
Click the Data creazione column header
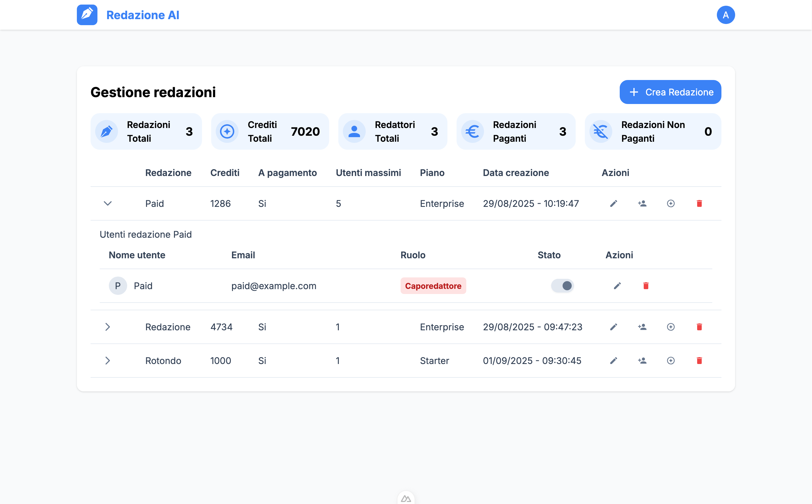(x=516, y=173)
